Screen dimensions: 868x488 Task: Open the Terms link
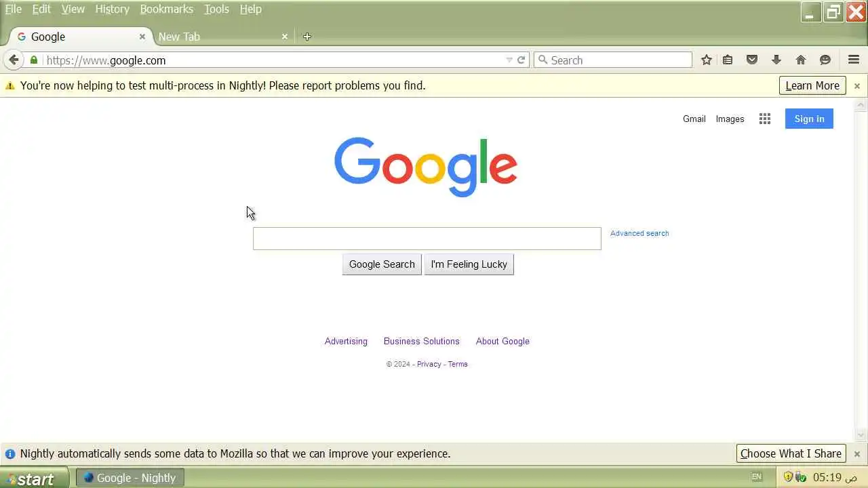click(x=458, y=364)
